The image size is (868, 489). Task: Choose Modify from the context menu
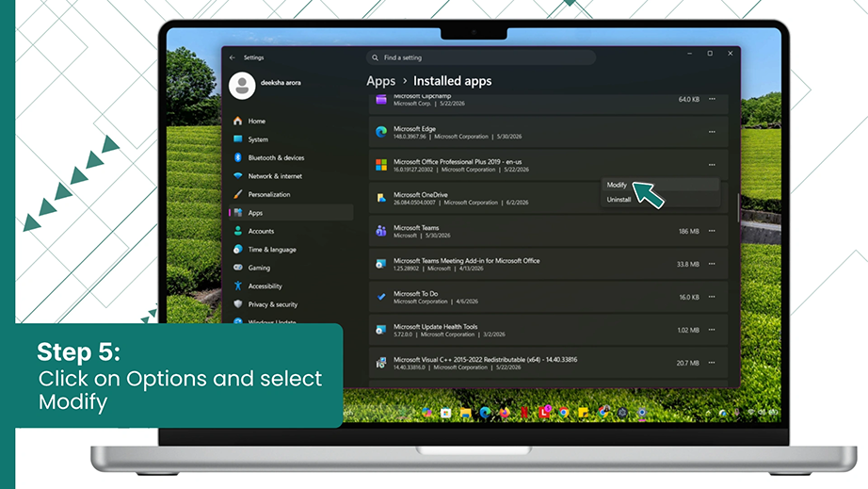coord(616,185)
